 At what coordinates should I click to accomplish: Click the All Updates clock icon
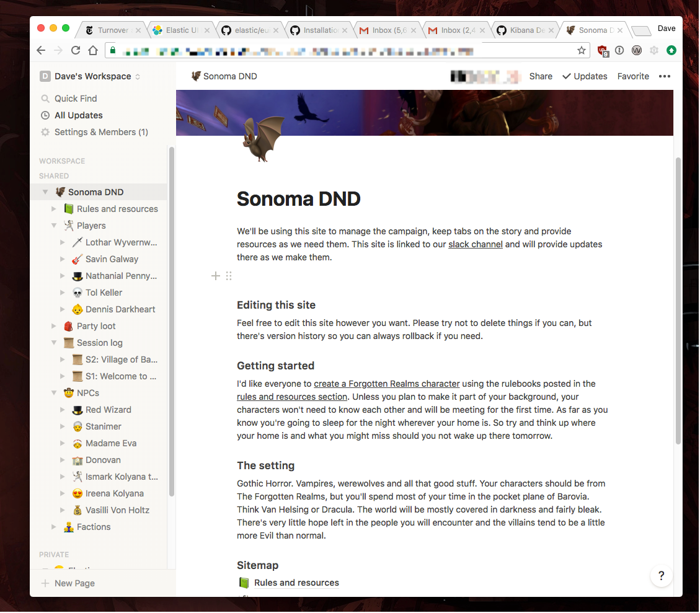tap(45, 115)
